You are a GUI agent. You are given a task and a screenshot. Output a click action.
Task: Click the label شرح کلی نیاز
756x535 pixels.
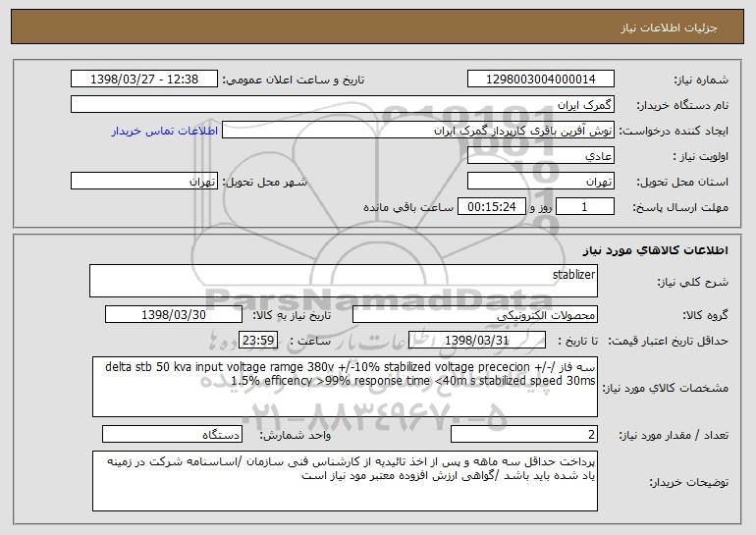(693, 282)
